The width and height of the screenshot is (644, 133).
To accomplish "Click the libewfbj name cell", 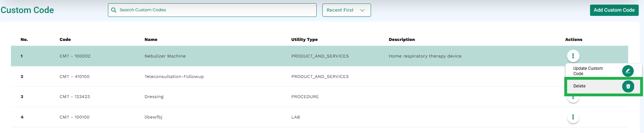I will coord(153,117).
